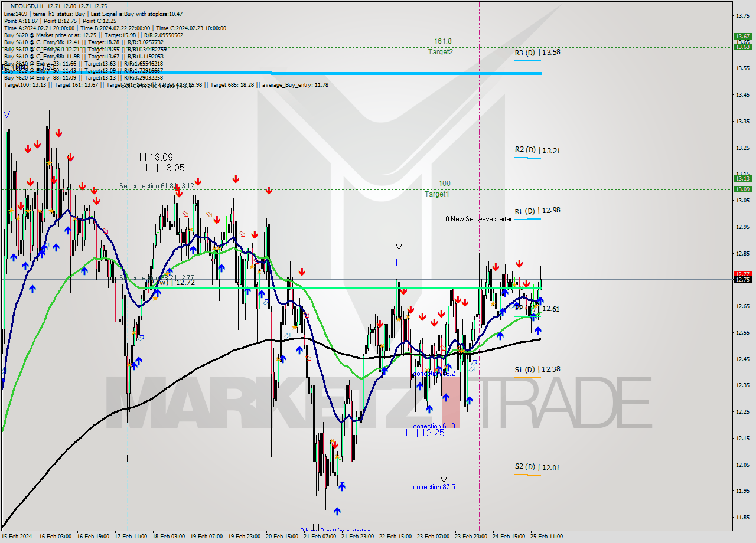
Task: Select the S2 (D) 12.01 pivot label
Action: tap(537, 467)
